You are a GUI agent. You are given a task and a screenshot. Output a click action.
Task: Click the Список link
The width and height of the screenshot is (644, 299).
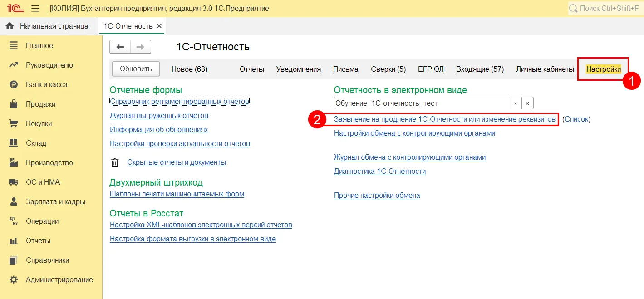pos(576,119)
